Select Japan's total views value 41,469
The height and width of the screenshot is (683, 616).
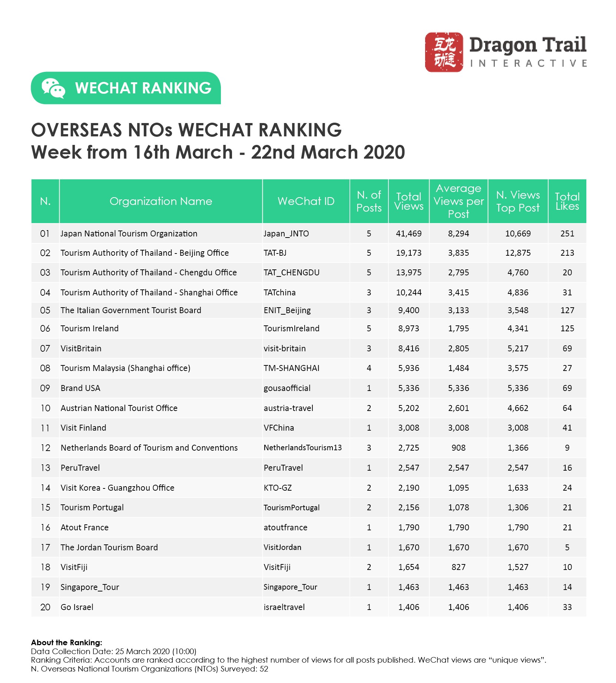(x=408, y=233)
